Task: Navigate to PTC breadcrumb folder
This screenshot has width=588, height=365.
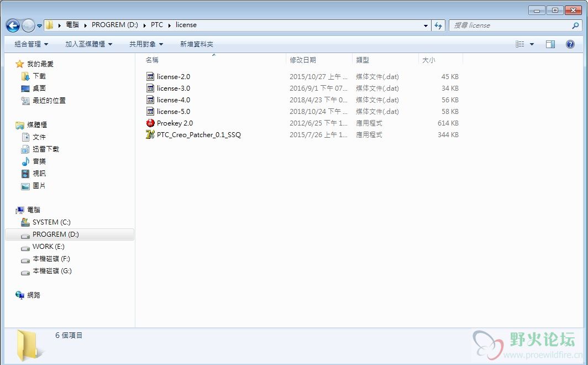Action: point(157,25)
